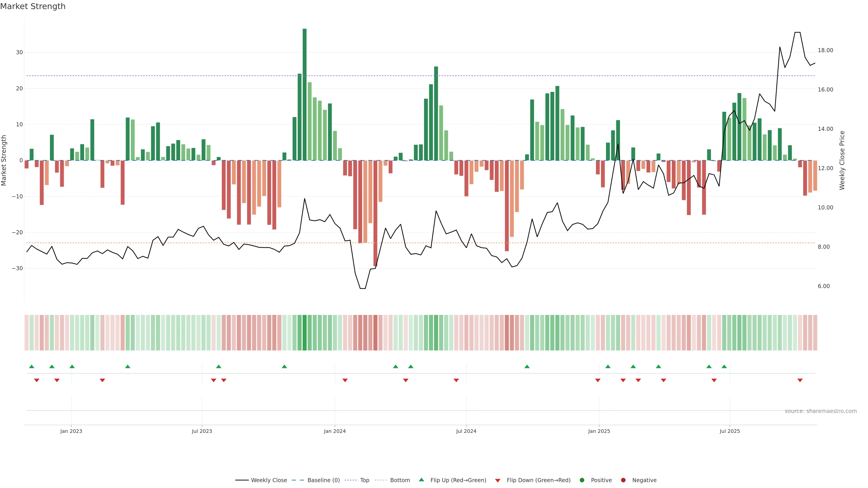This screenshot has width=868, height=488.
Task: Click the source: sharemaestro.com text
Action: (821, 411)
